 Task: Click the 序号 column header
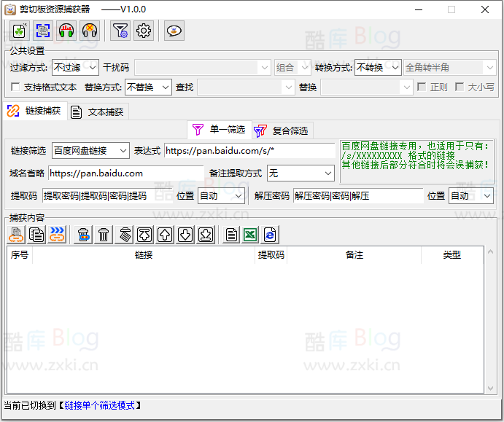20,255
